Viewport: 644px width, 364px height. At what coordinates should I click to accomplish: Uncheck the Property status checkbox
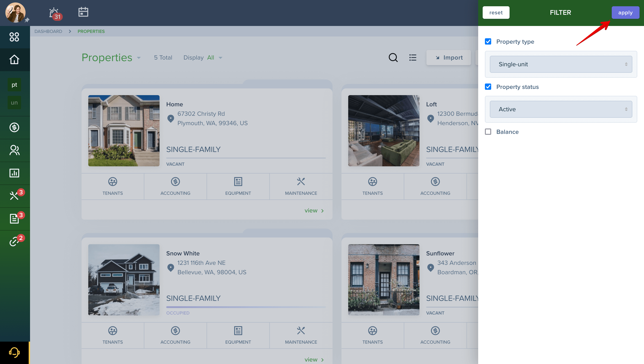pos(488,87)
